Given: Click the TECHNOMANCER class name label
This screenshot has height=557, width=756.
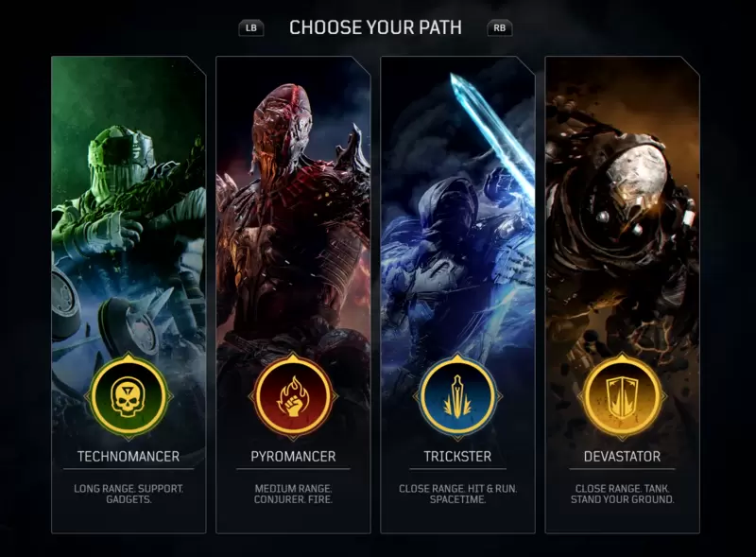Looking at the screenshot, I should coord(129,457).
